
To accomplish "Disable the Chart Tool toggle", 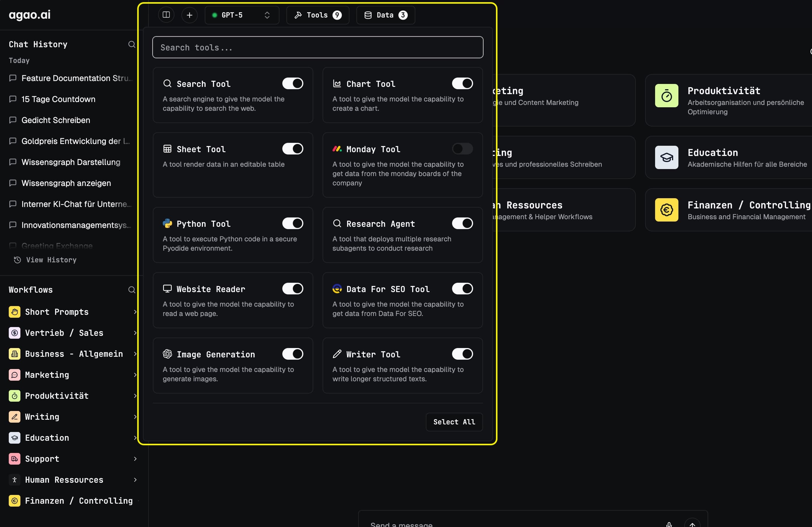I will coord(462,84).
